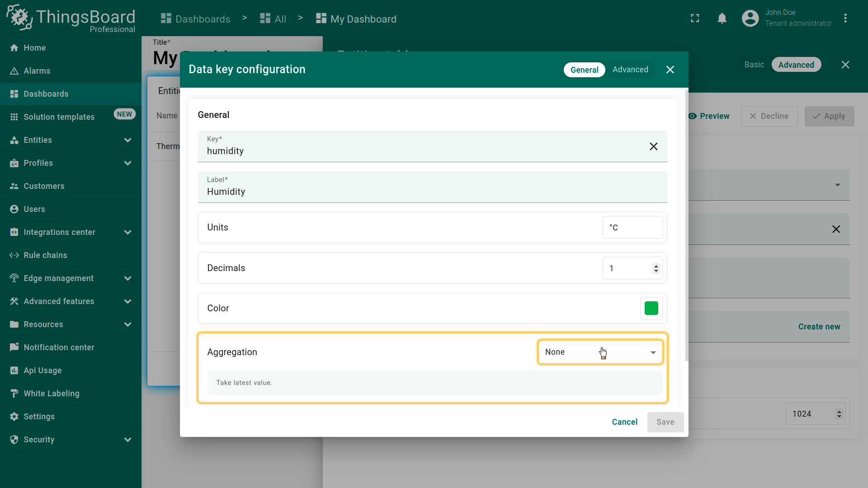Toggle fullscreen mode icon

[695, 19]
